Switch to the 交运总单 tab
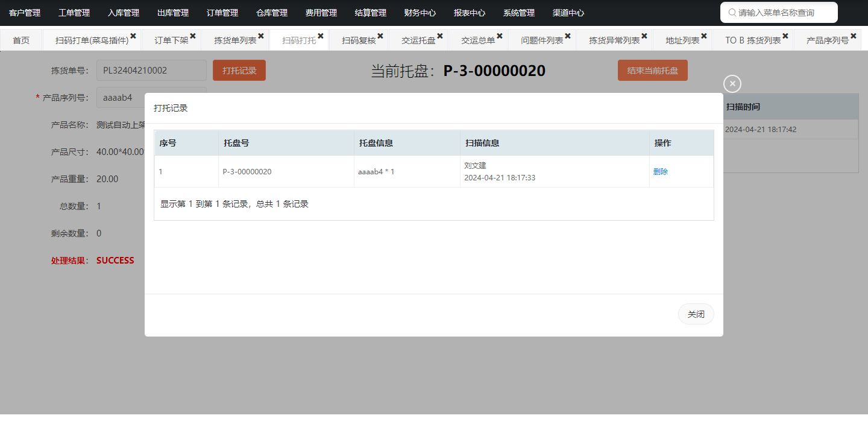868x424 pixels. [478, 40]
